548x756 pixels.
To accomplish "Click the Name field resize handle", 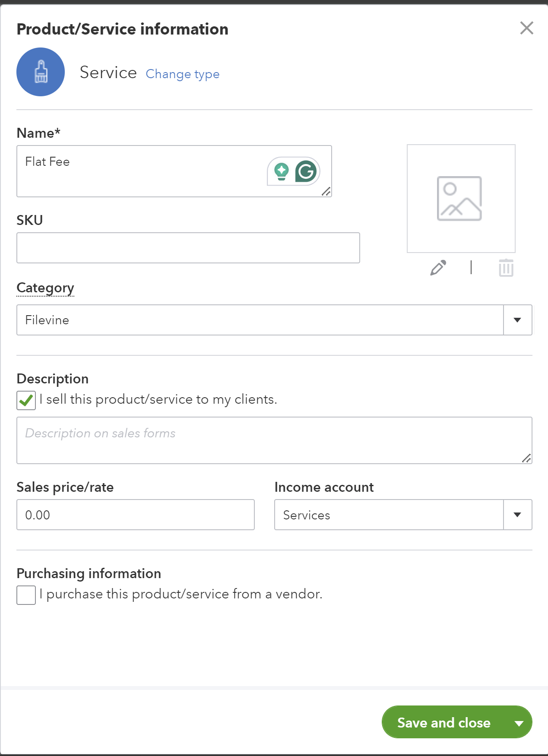I will coord(326,191).
